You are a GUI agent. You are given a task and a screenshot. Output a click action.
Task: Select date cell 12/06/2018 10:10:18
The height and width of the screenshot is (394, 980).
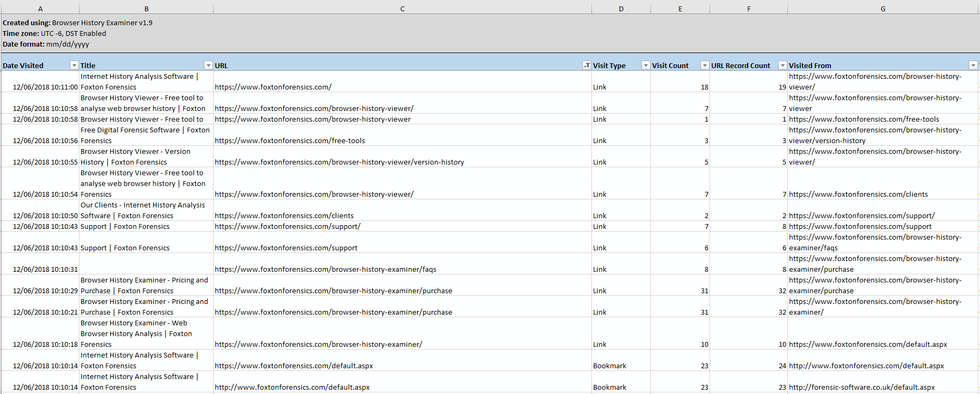[x=40, y=333]
